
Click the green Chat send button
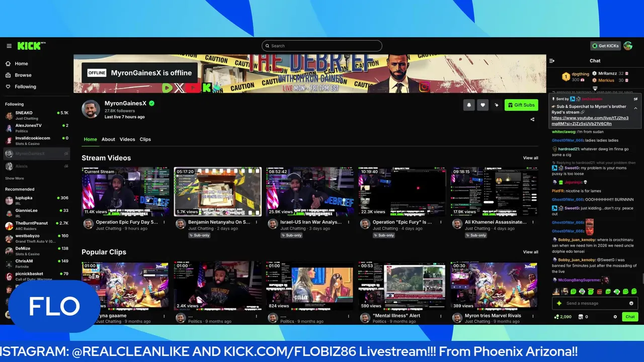(x=630, y=317)
